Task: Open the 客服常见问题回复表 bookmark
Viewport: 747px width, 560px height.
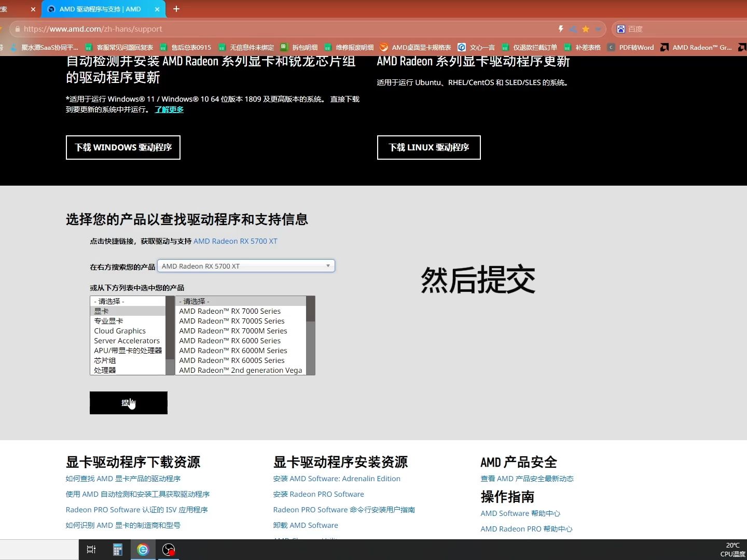Action: (x=119, y=47)
